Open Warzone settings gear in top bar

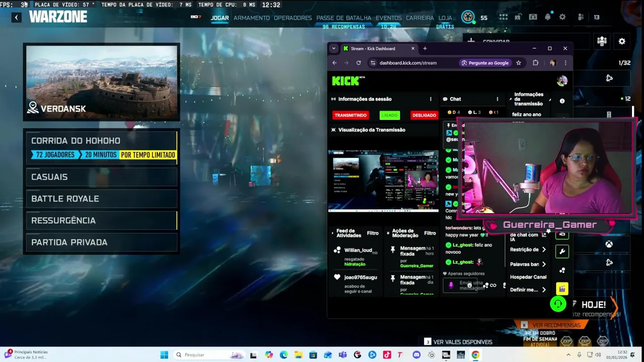coord(562,17)
